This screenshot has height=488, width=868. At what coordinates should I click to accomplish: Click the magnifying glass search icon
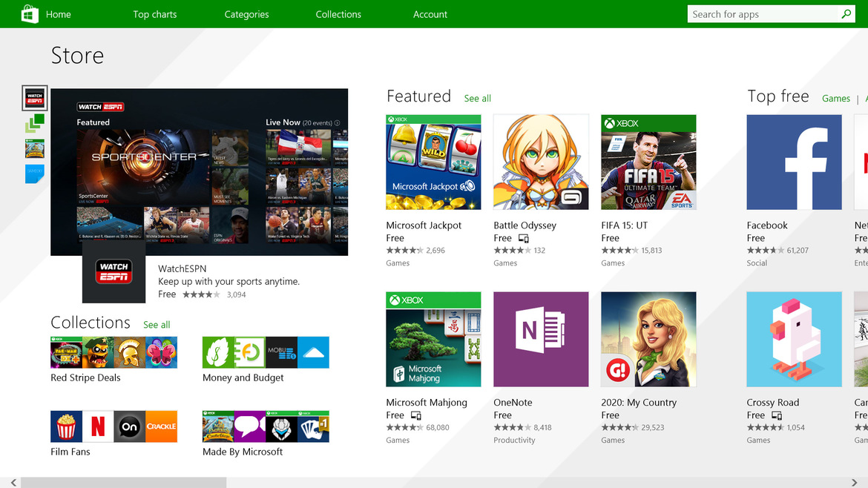tap(846, 14)
